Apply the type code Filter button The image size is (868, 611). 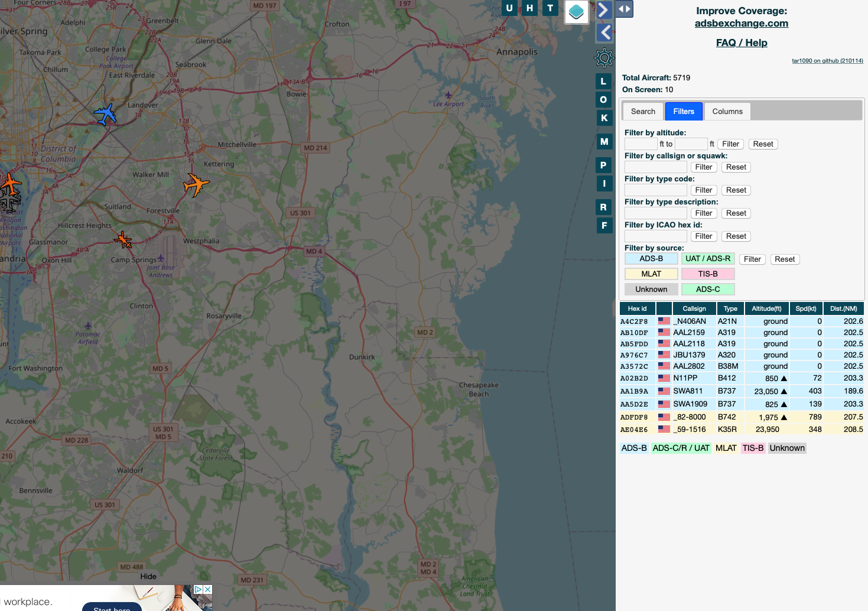point(704,190)
